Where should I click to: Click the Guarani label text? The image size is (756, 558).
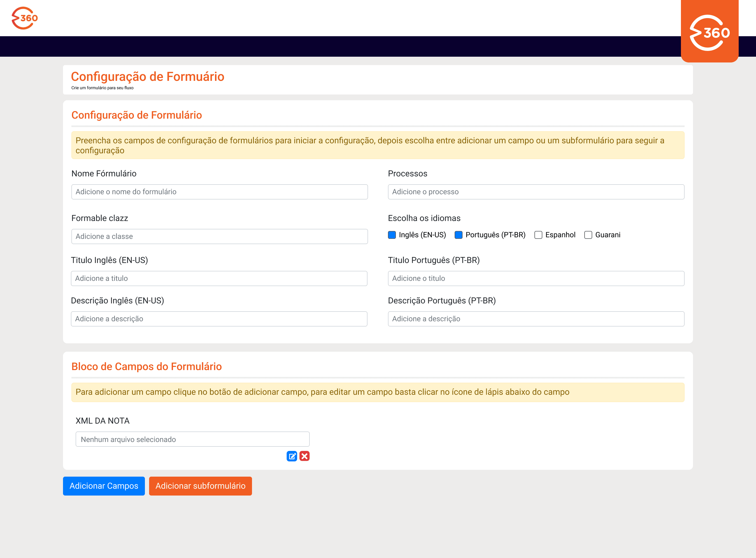[x=607, y=235]
